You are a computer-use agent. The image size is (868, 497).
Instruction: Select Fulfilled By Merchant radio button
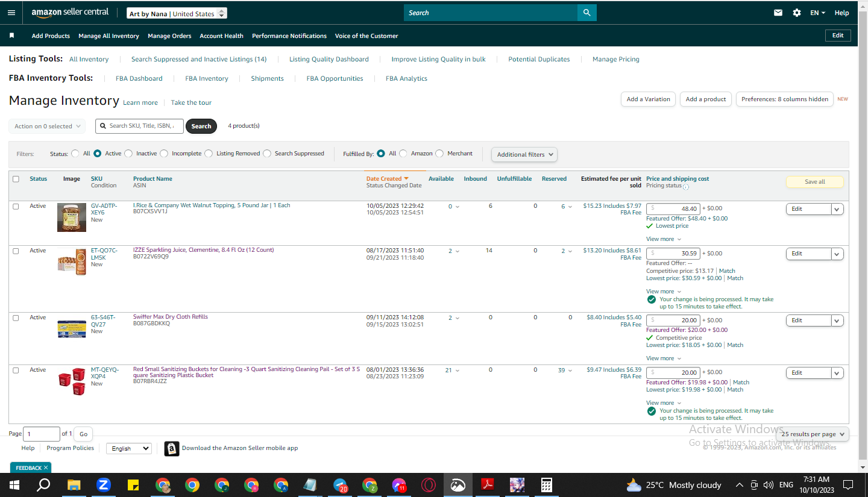(x=439, y=154)
